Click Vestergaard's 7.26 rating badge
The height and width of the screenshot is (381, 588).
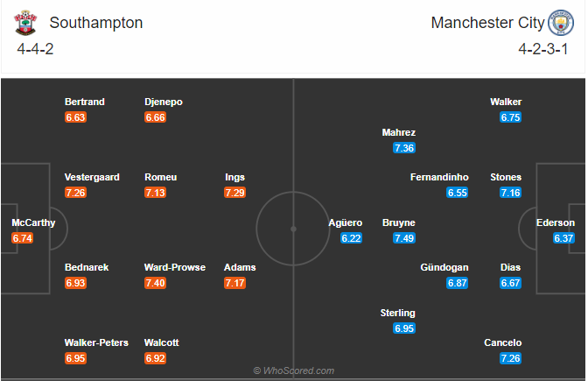pos(75,193)
